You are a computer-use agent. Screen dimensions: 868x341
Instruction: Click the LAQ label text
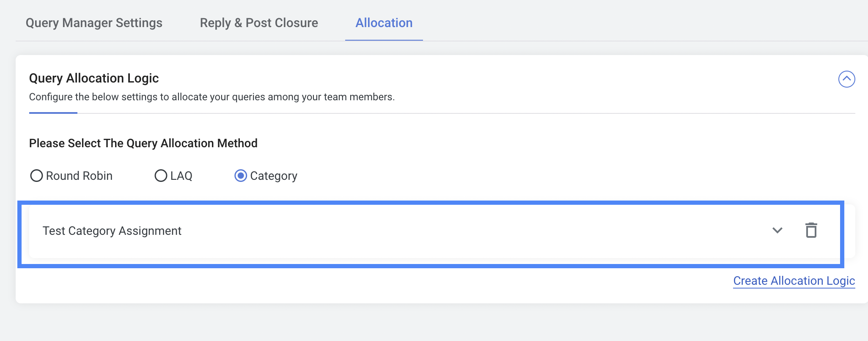pyautogui.click(x=181, y=176)
